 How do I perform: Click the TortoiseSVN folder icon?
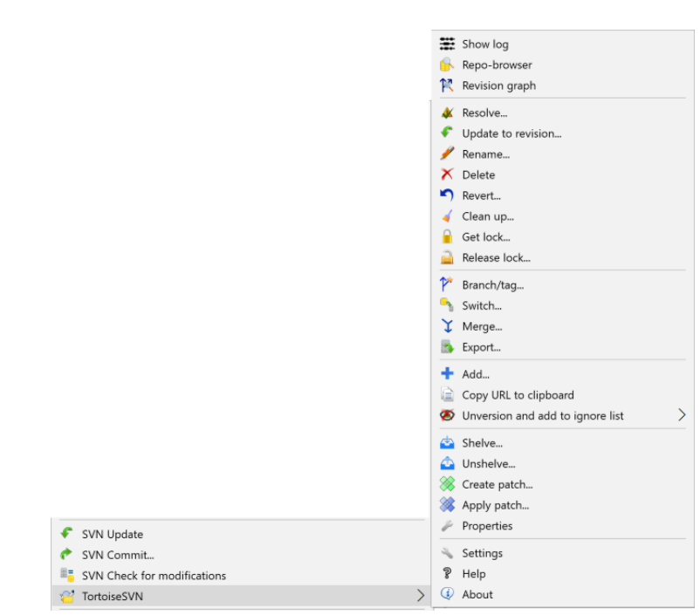(x=67, y=596)
